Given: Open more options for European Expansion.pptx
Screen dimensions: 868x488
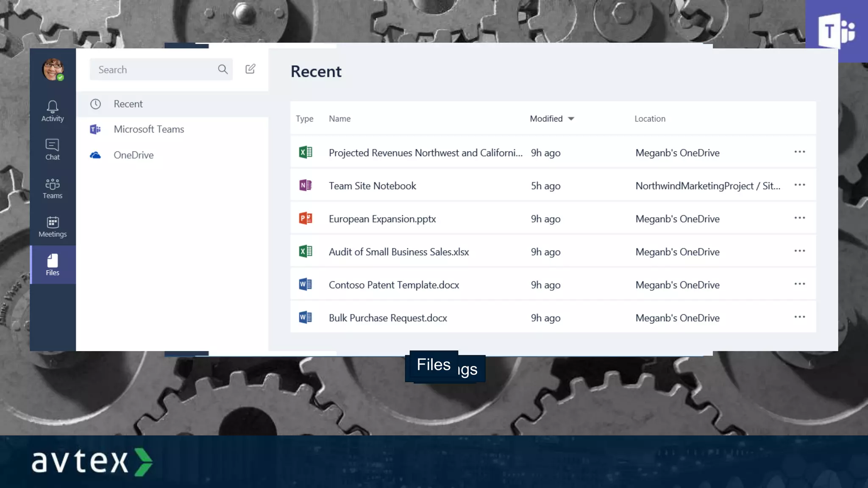Looking at the screenshot, I should tap(799, 218).
